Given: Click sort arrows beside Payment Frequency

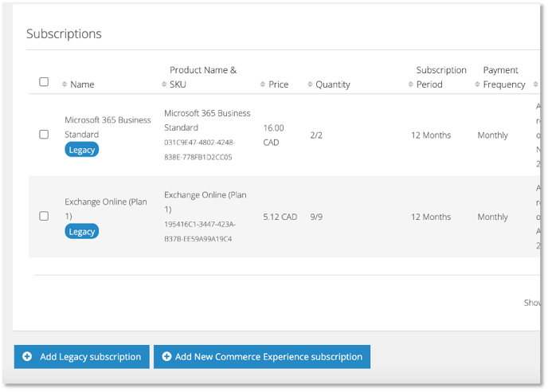Looking at the screenshot, I should tap(477, 84).
